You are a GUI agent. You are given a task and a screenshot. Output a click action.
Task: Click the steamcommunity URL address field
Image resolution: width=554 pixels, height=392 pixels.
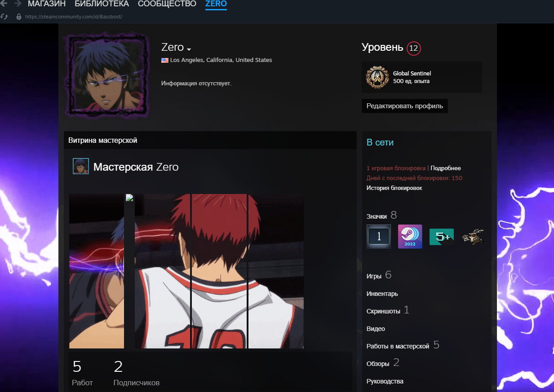point(74,17)
